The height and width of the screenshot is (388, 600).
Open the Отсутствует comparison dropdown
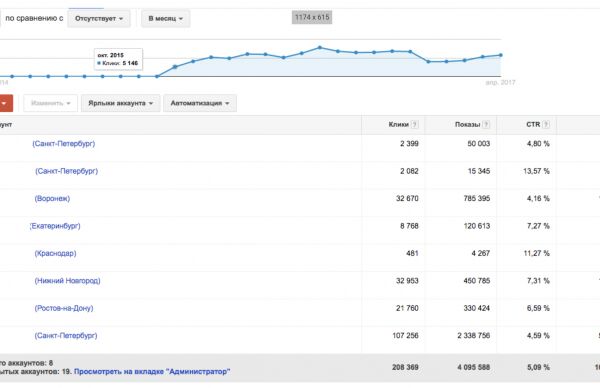(99, 18)
